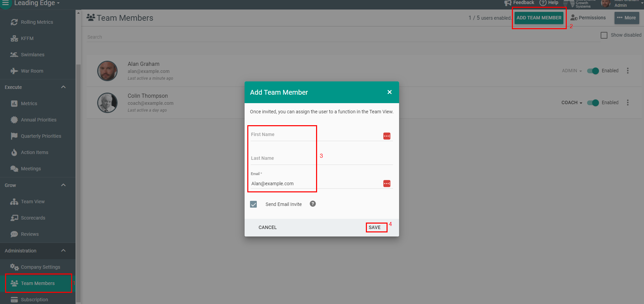Image resolution: width=644 pixels, height=304 pixels.
Task: Click the password manager icon in First Name field
Action: 387,136
